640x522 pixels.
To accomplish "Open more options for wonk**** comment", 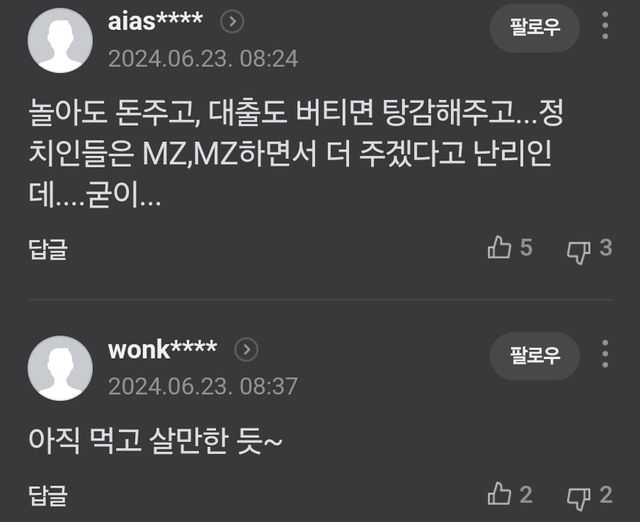I will 605,353.
